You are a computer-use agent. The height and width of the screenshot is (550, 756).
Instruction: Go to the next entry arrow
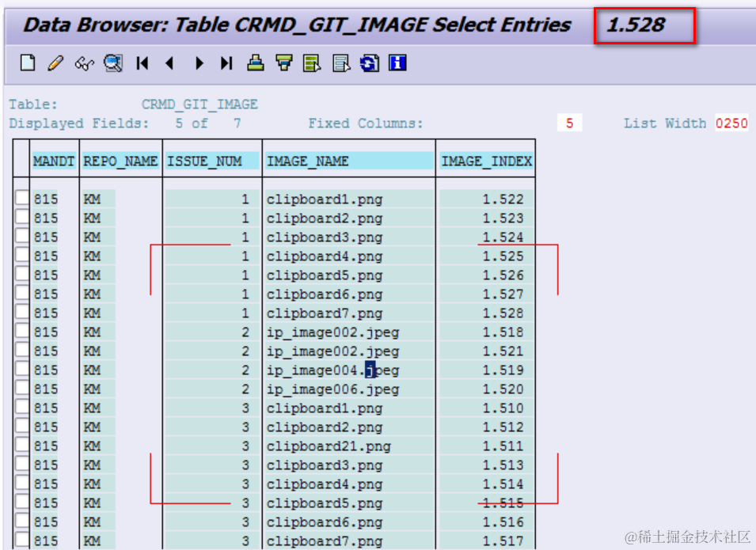pos(199,63)
